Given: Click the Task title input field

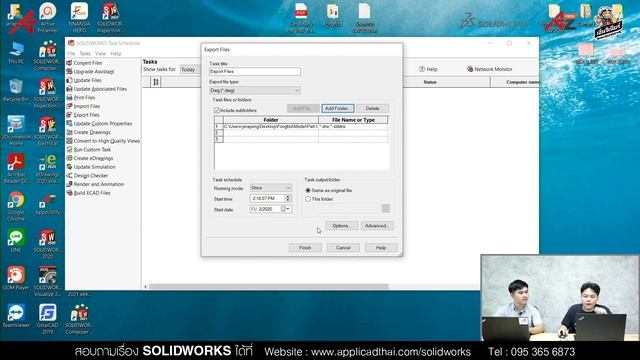Looking at the screenshot, I should point(255,71).
